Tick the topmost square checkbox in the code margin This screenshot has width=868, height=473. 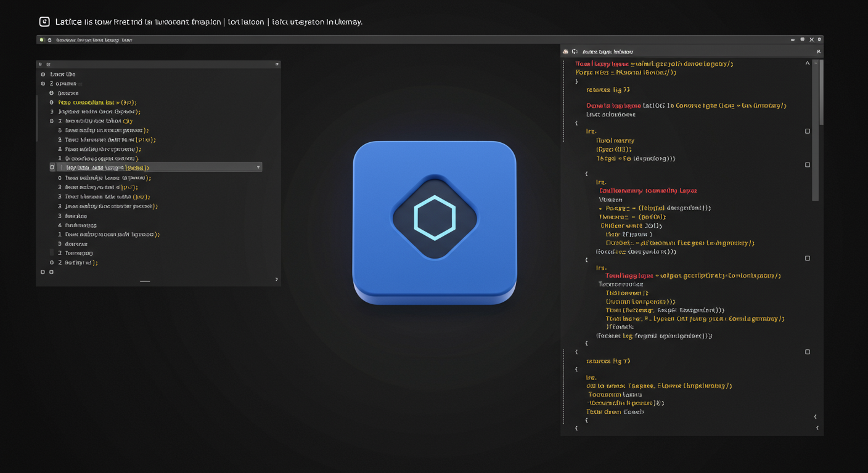[x=808, y=131]
